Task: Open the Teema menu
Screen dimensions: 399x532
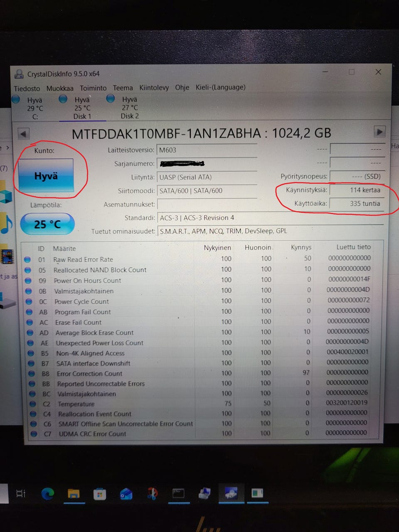Action: click(x=123, y=88)
